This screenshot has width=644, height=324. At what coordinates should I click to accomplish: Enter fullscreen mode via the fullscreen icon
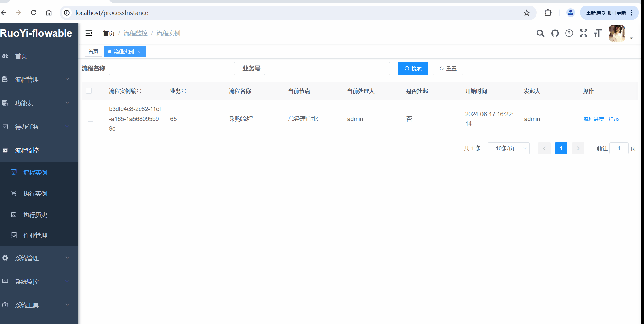click(x=584, y=33)
